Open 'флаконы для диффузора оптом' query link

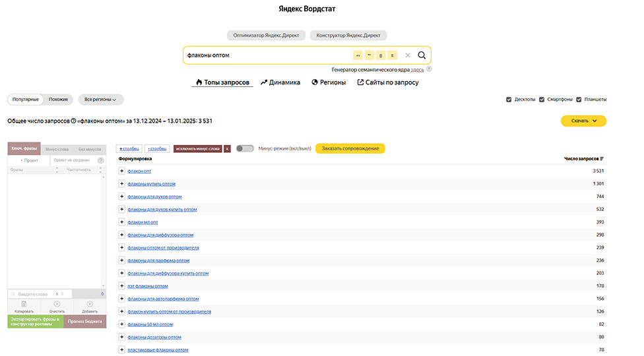(x=160, y=235)
